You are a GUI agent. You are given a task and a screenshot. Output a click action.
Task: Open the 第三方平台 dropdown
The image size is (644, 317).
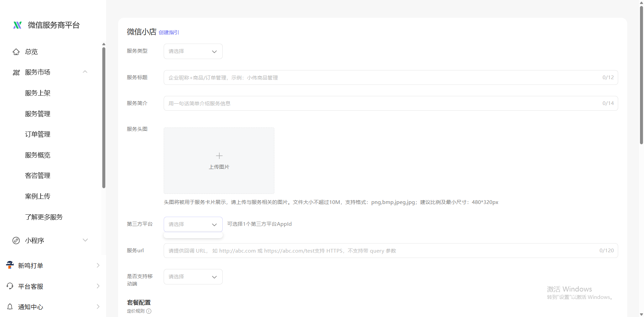193,224
